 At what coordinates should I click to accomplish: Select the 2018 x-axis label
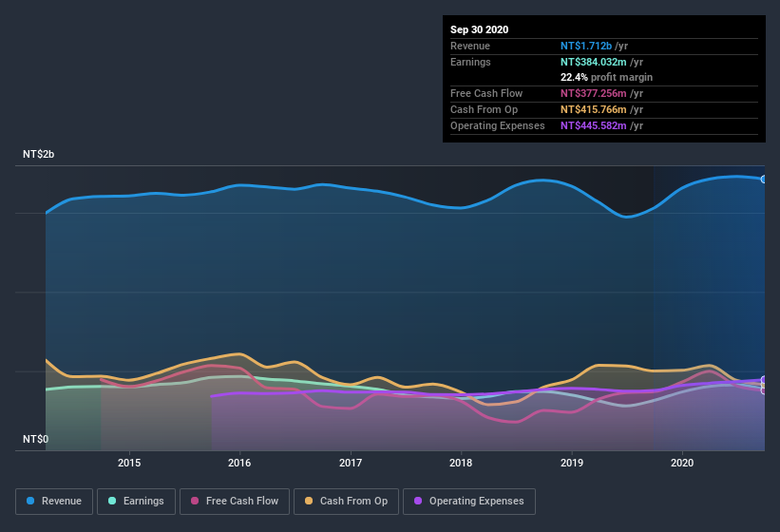(x=461, y=463)
